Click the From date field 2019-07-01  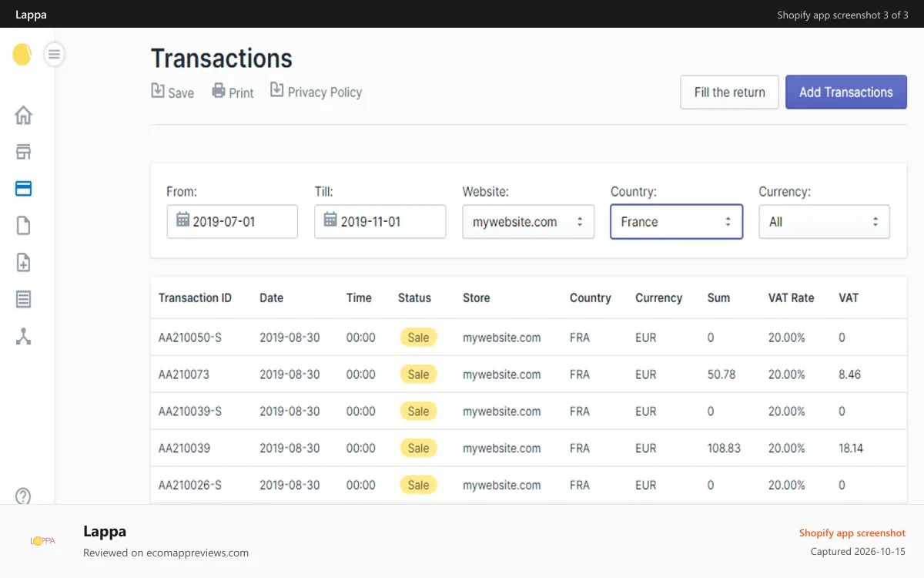(x=233, y=222)
